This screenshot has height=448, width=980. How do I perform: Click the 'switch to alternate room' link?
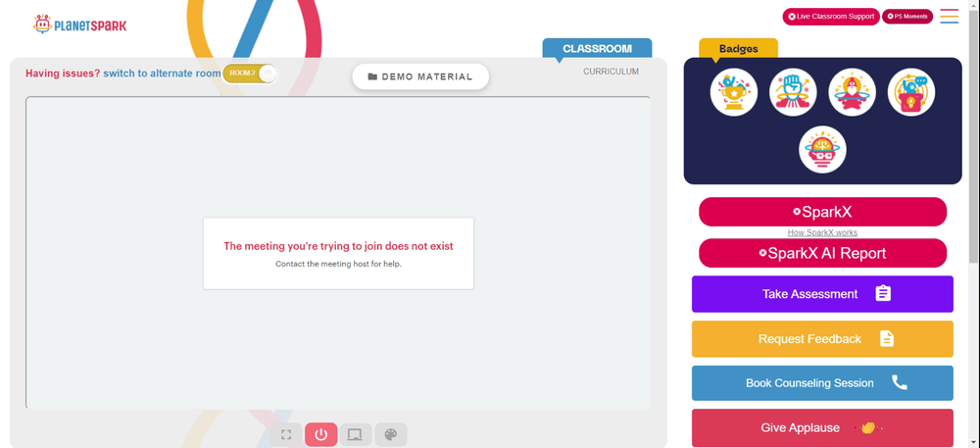pyautogui.click(x=162, y=74)
